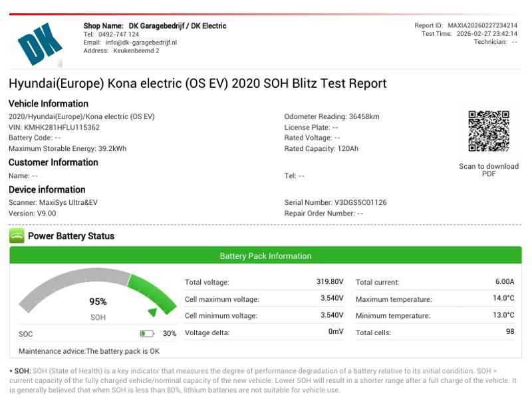Click the Maximum temperature value 14.0°C
This screenshot has height=399, width=532.
(x=503, y=299)
